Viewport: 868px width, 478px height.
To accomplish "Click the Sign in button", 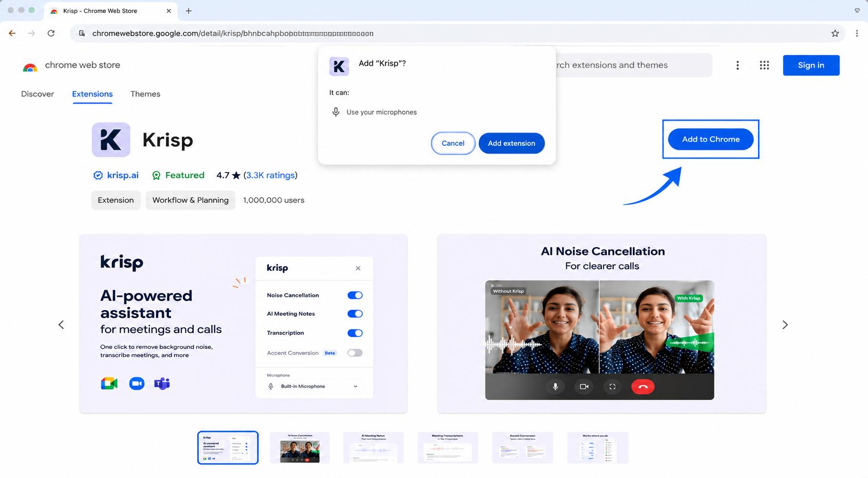I will [x=811, y=65].
